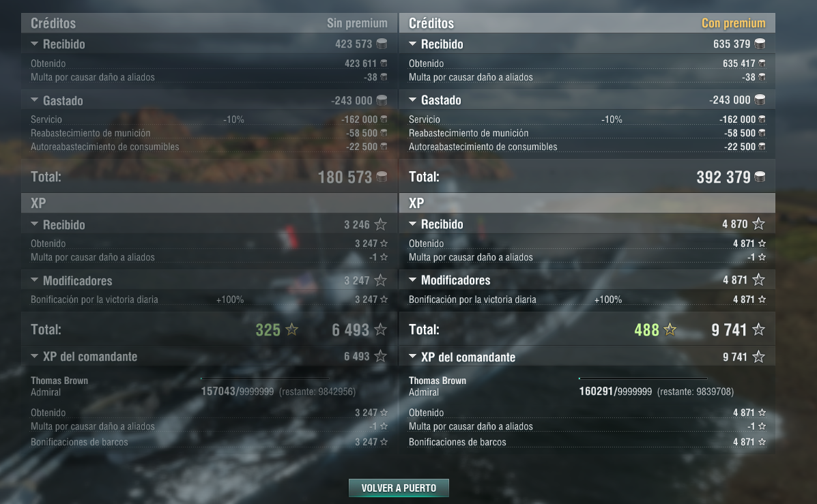Screen dimensions: 817x504
Task: Click the Servicio -10% row without premium
Action: coord(209,119)
